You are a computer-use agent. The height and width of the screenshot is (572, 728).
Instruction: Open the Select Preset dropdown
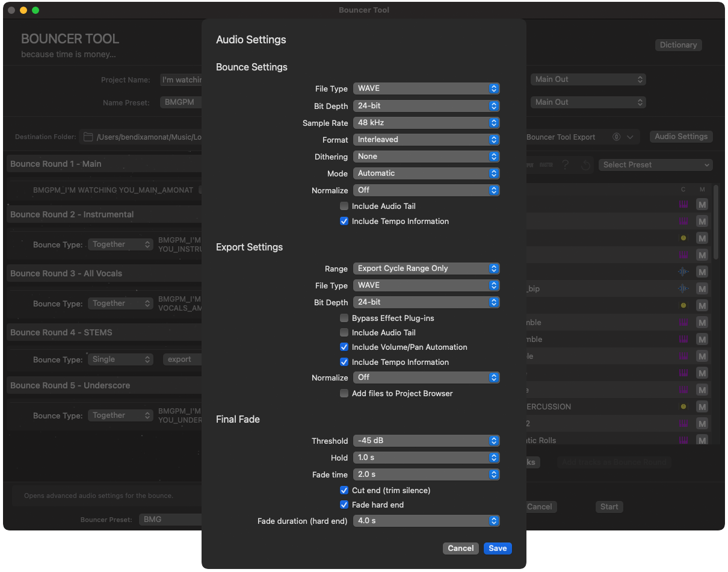[655, 165]
